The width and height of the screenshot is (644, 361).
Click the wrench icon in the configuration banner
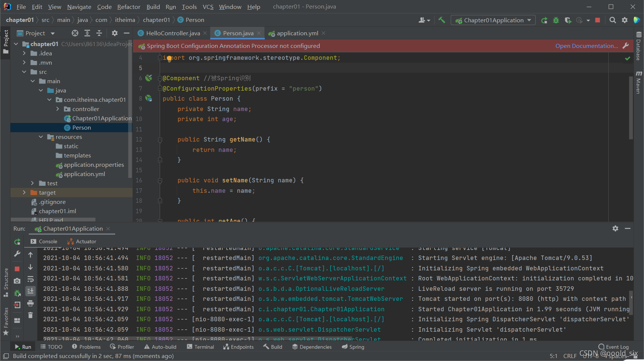click(626, 46)
